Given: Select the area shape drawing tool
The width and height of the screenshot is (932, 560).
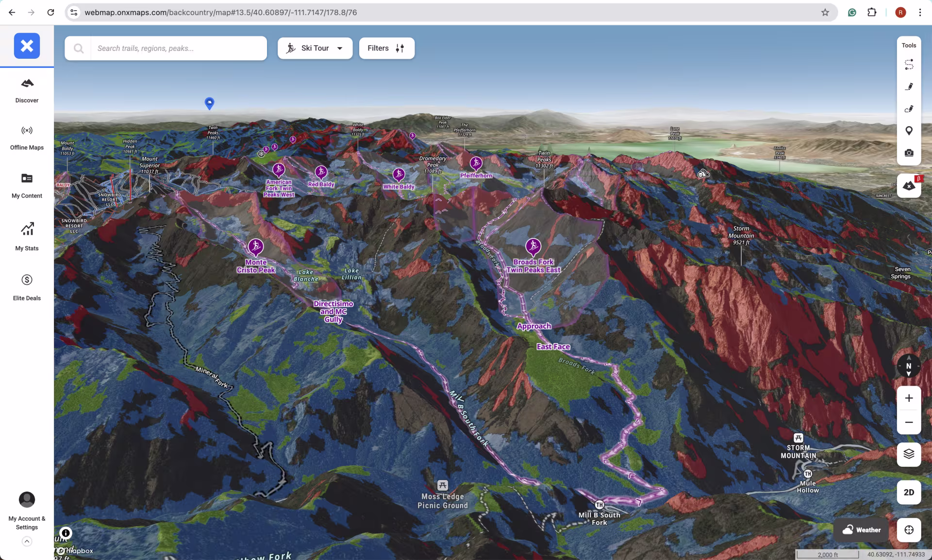Looking at the screenshot, I should [x=909, y=109].
